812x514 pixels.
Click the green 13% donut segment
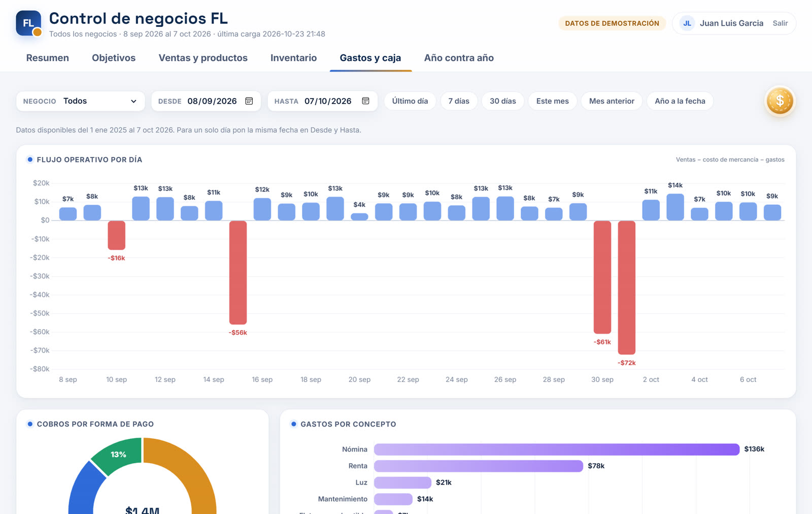tap(118, 454)
